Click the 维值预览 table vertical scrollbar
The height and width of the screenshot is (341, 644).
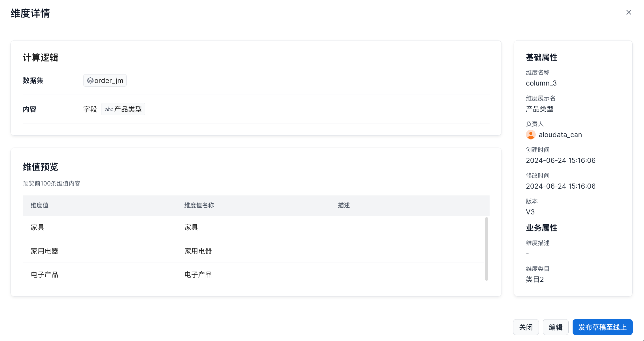486,249
